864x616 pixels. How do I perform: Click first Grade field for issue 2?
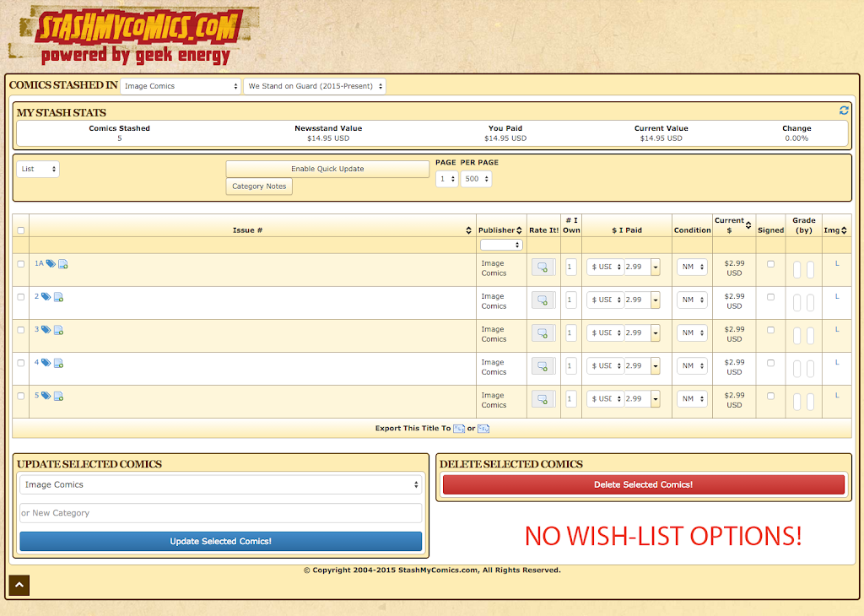click(796, 303)
